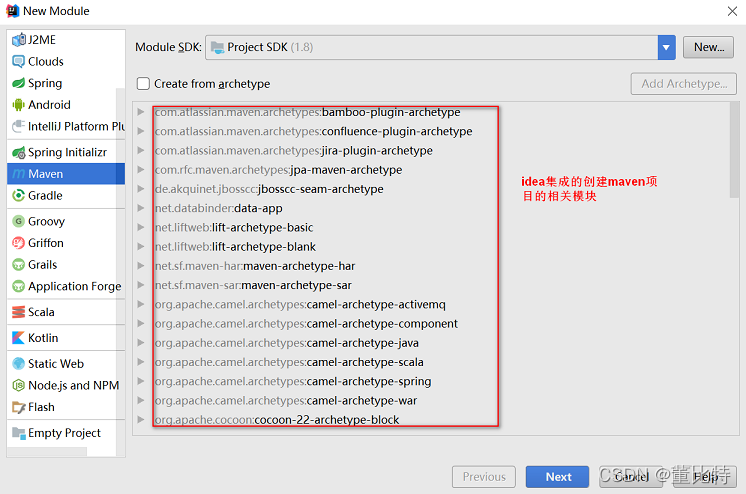746x494 pixels.
Task: Choose IntelliJ Platform Plugin icon
Action: (19, 126)
